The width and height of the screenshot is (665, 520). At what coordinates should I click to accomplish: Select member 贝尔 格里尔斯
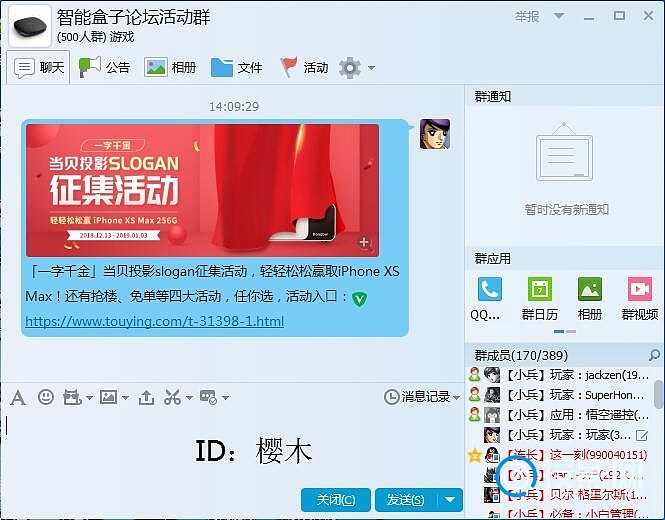point(559,495)
